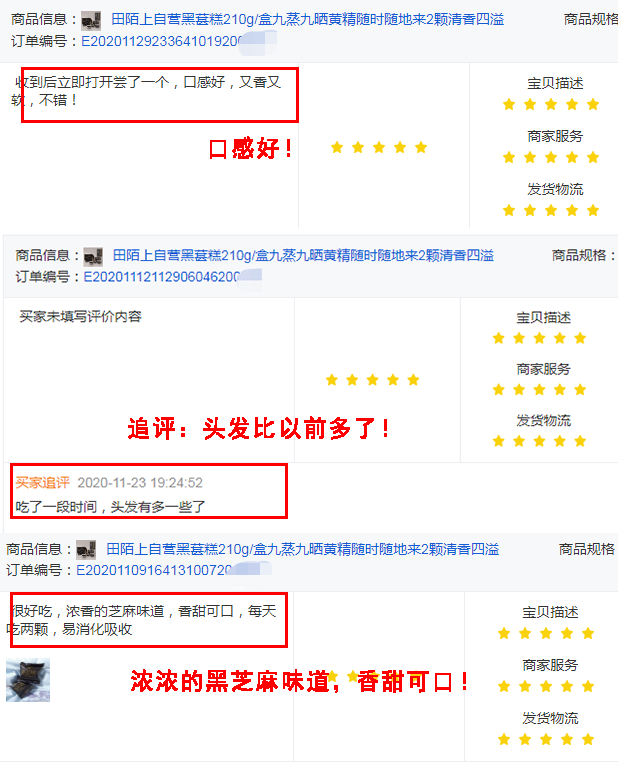The width and height of the screenshot is (618, 763).
Task: Click 发货物流 stars in third review
Action: (x=546, y=740)
